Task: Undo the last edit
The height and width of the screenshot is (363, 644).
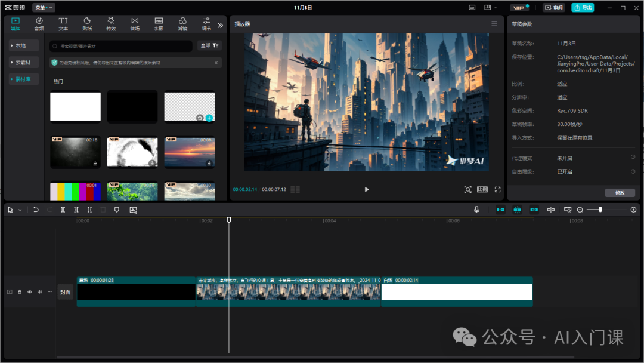Action: pos(36,210)
